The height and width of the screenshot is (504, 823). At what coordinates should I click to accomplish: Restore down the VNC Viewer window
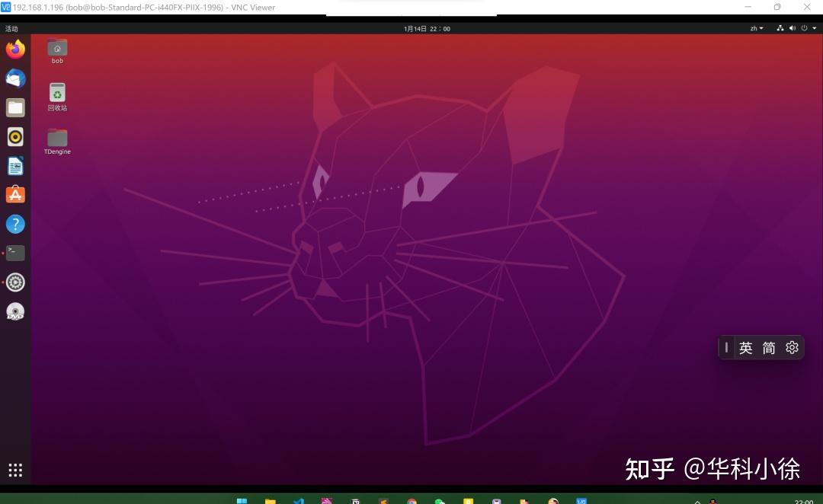[777, 7]
